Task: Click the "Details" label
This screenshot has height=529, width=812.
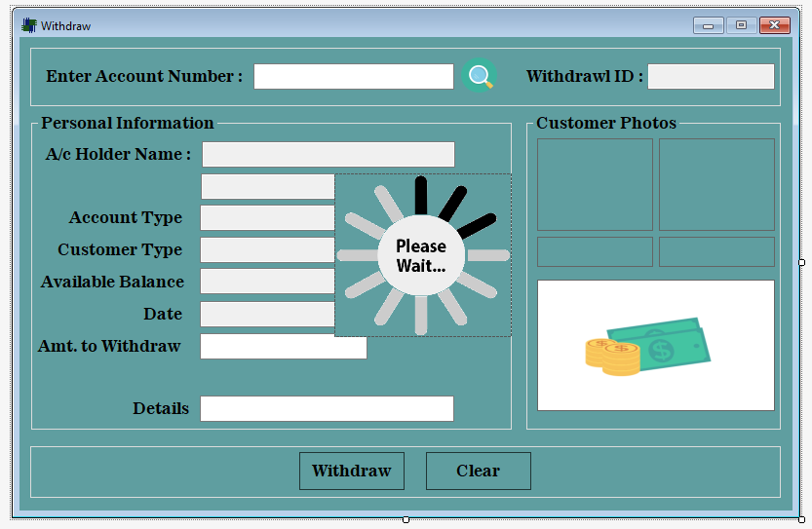Action: [x=161, y=408]
